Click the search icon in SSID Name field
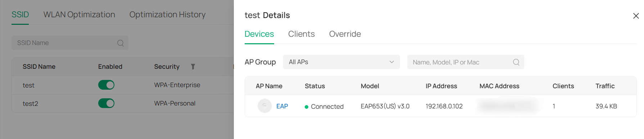The image size is (644, 139). [121, 43]
